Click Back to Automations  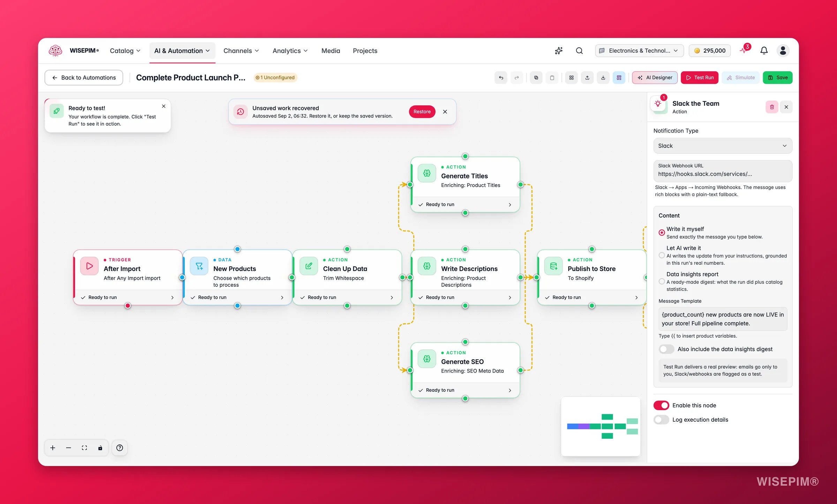[84, 77]
